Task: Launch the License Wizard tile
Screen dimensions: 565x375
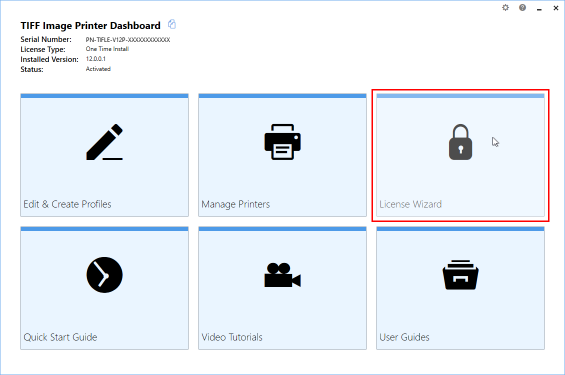Action: pyautogui.click(x=460, y=155)
